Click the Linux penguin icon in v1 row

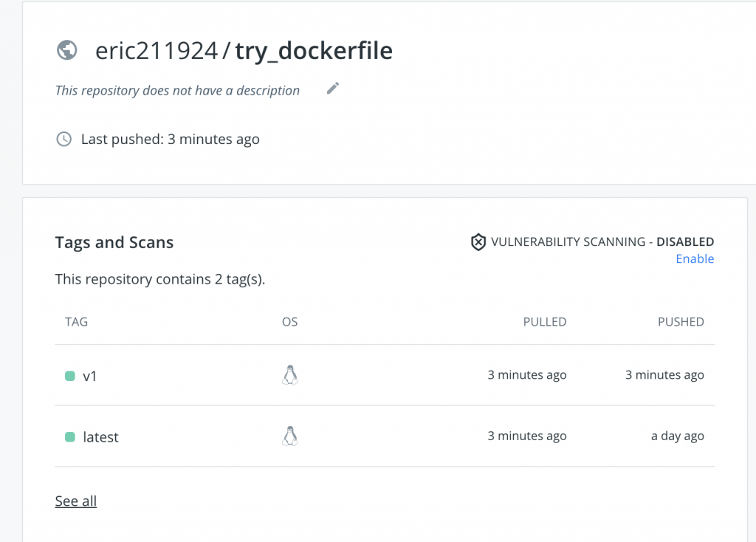click(290, 375)
